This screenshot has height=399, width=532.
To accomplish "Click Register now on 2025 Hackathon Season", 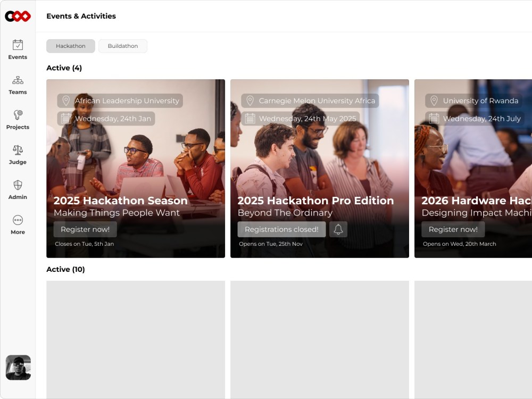I will 85,229.
